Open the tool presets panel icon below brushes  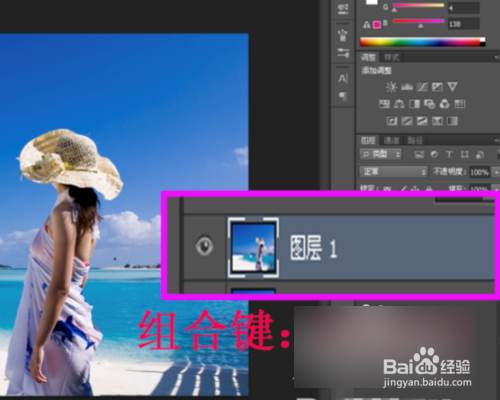click(x=343, y=53)
